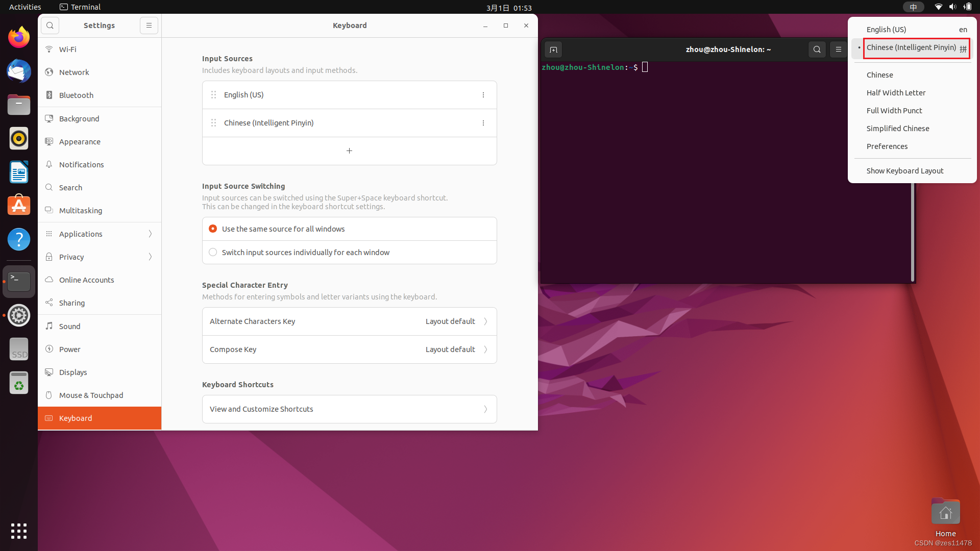This screenshot has height=551, width=980.
Task: Open View and Customize Shortcuts
Action: [x=349, y=409]
